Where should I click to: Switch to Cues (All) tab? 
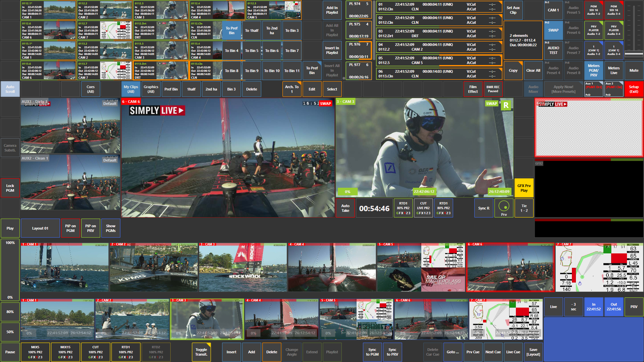(x=91, y=89)
